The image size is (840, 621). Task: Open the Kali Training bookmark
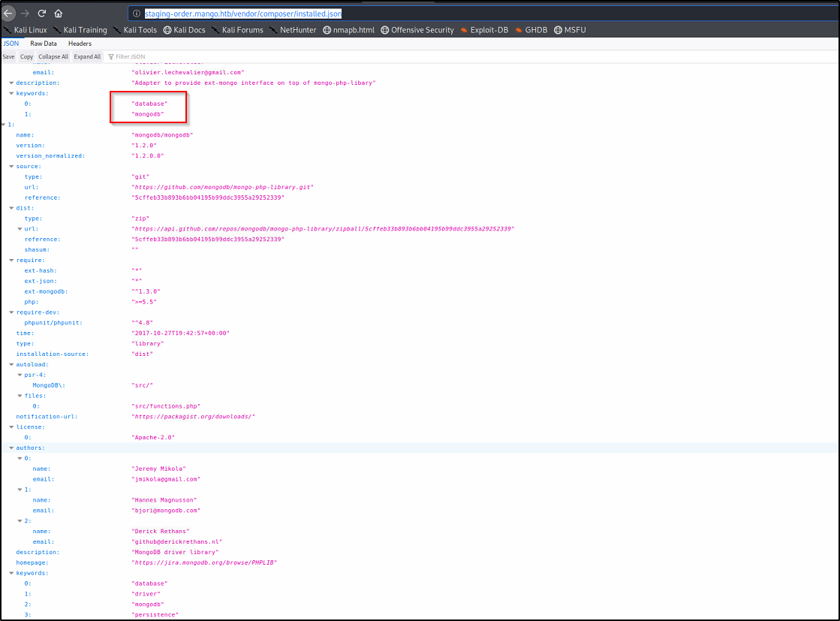[x=80, y=30]
